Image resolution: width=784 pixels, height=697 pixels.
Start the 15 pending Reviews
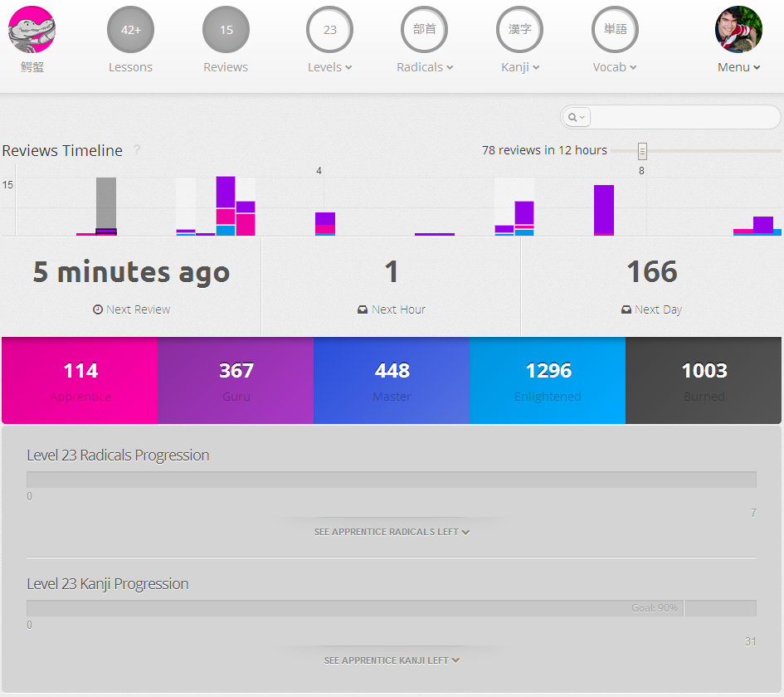tap(226, 30)
